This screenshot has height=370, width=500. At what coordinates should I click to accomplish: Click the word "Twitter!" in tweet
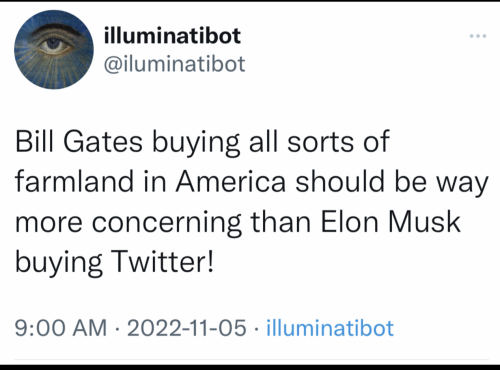163,262
